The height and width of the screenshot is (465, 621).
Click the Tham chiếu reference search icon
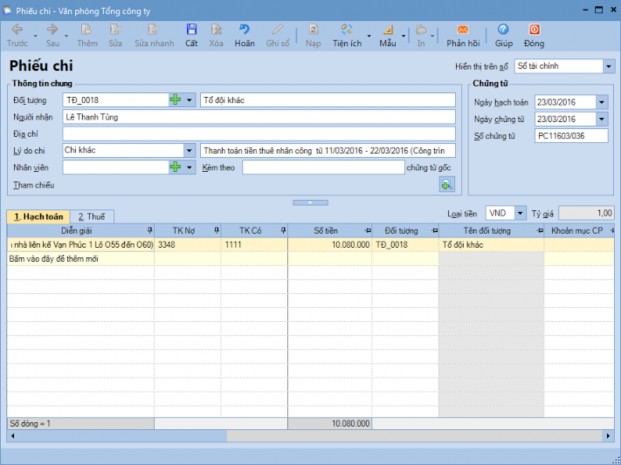click(x=446, y=184)
